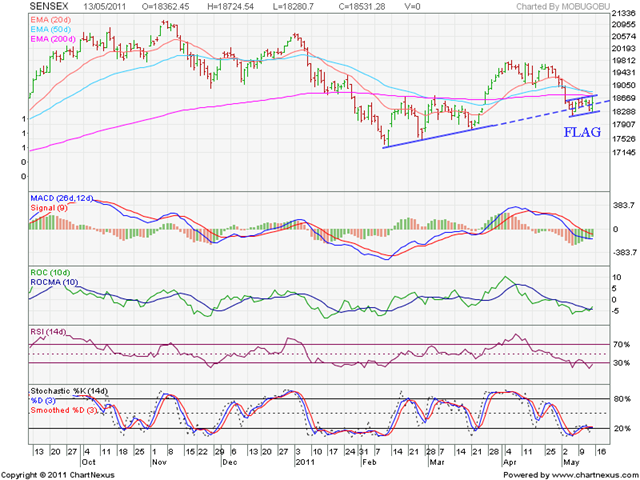Click the 17145 price axis label
The height and width of the screenshot is (480, 640).
click(623, 152)
